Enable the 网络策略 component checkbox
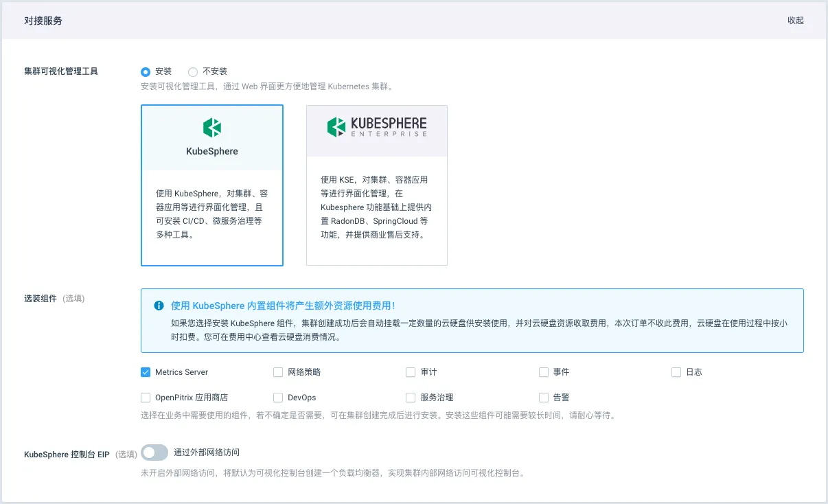828x504 pixels. coord(278,372)
